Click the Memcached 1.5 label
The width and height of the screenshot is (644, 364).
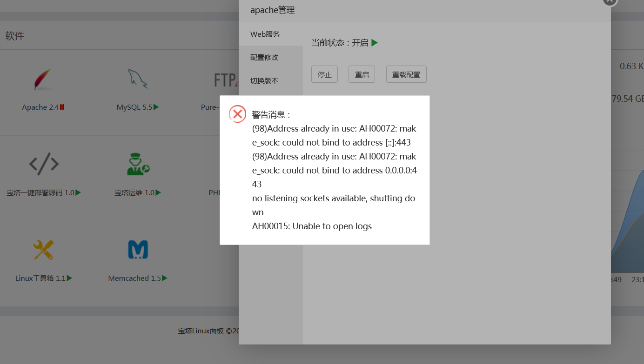(134, 278)
